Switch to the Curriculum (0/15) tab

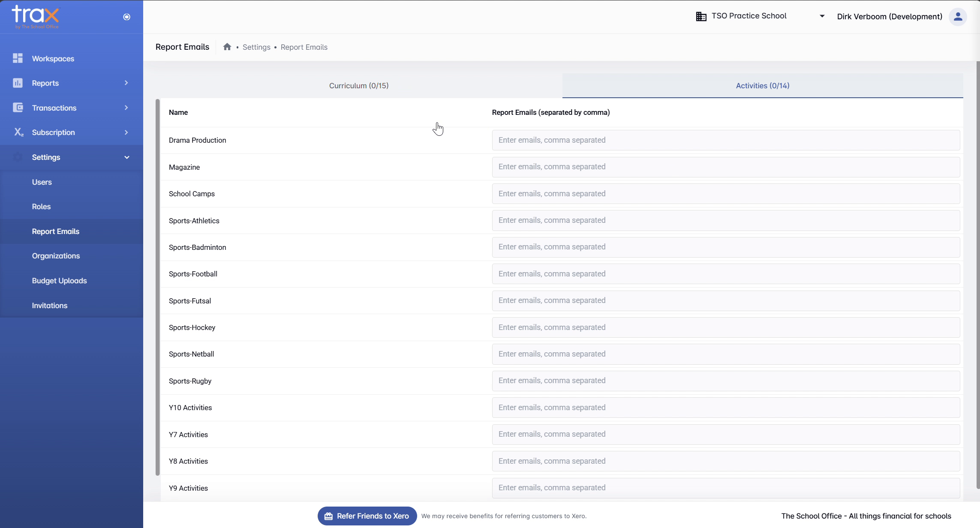[x=359, y=86]
